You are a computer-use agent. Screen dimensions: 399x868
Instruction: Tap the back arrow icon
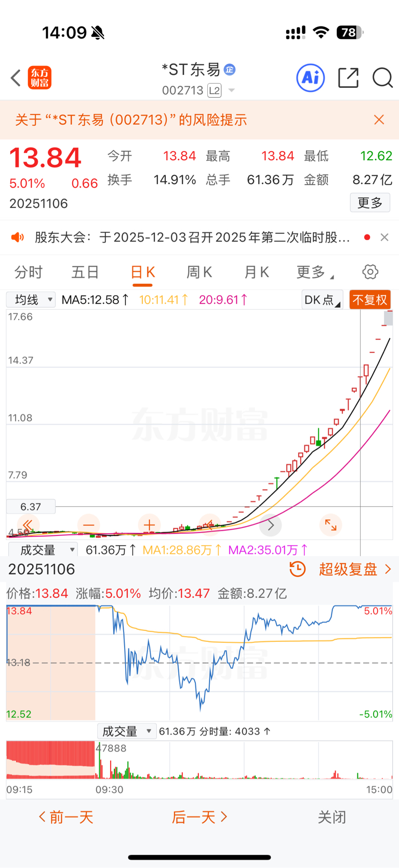pos(16,78)
